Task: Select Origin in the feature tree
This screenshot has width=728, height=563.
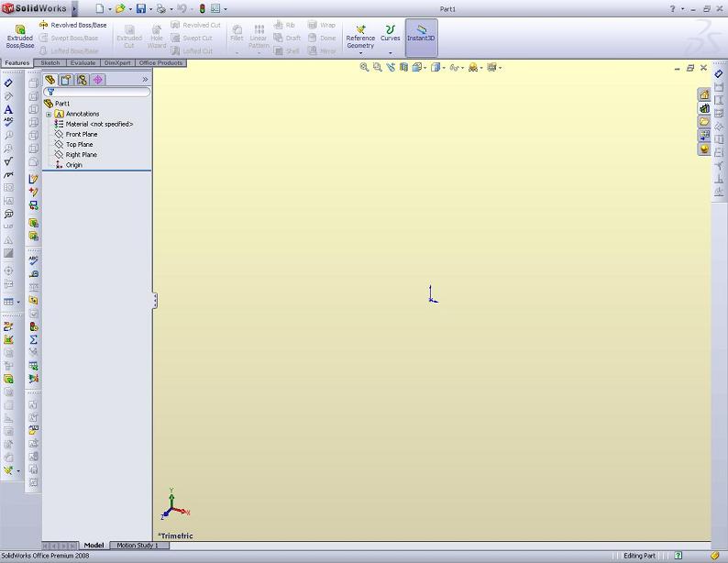Action: [68, 165]
